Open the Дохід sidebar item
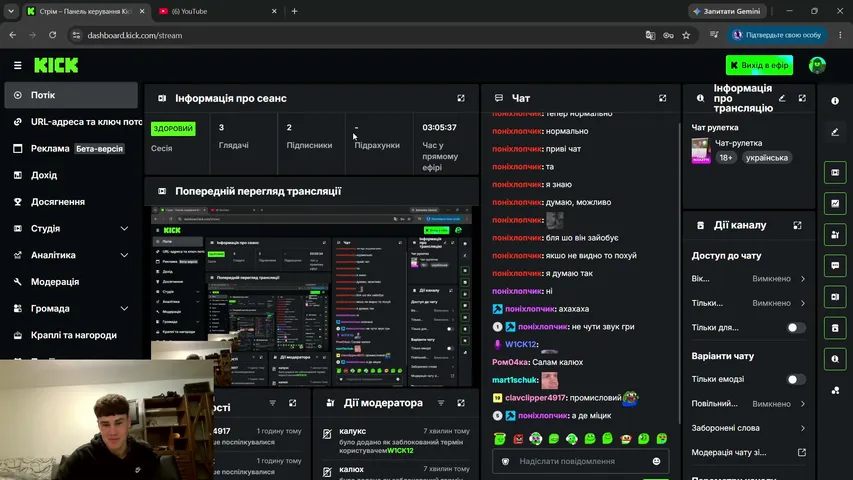 click(71, 175)
